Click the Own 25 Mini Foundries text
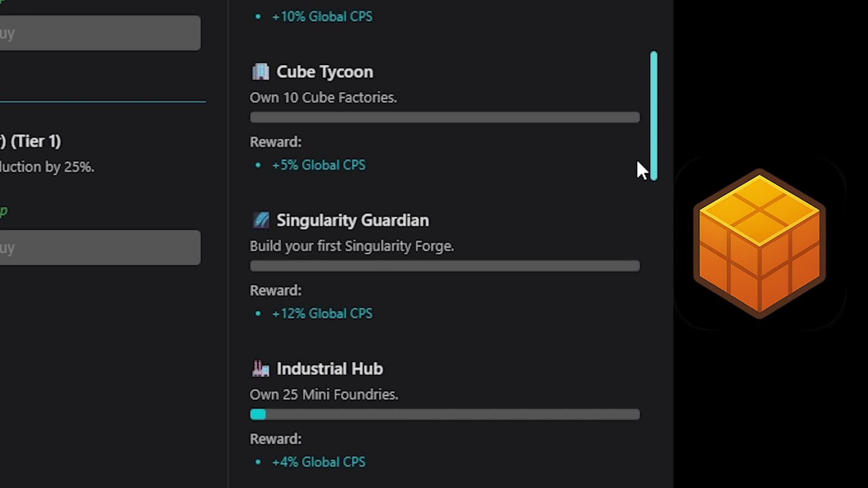The width and height of the screenshot is (868, 488). pos(324,394)
